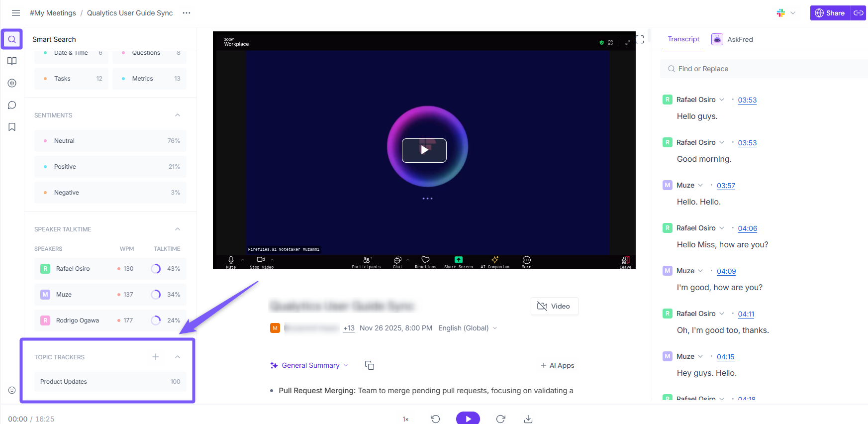The image size is (868, 424).
Task: Click the smiley feedback icon in the sidebar
Action: coord(12,390)
